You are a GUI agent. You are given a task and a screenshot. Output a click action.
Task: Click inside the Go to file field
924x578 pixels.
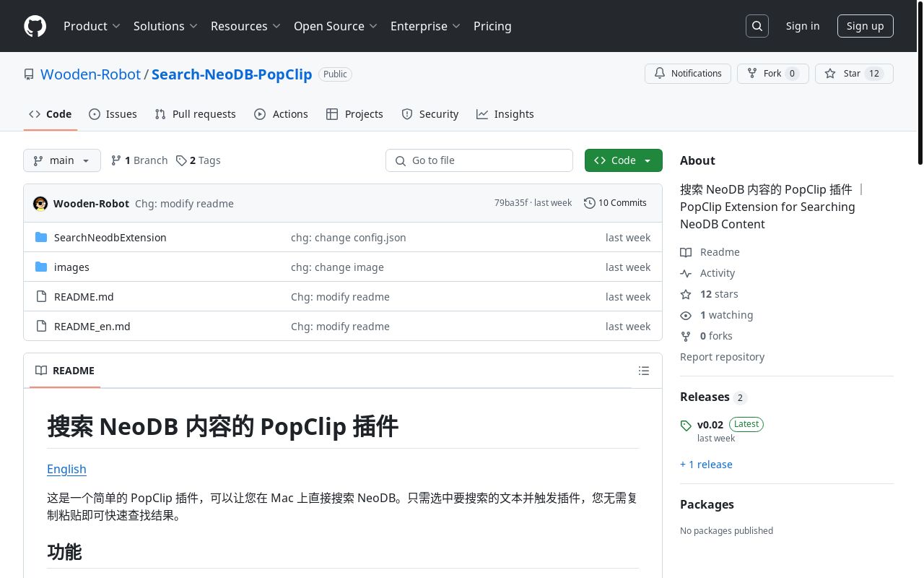(x=479, y=160)
